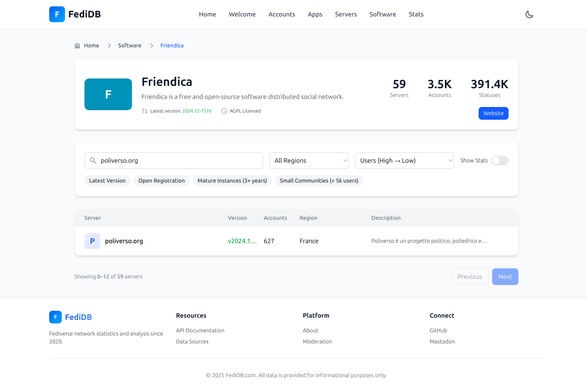This screenshot has height=392, width=587.
Task: Click the poliverso.org P avatar
Action: click(92, 241)
